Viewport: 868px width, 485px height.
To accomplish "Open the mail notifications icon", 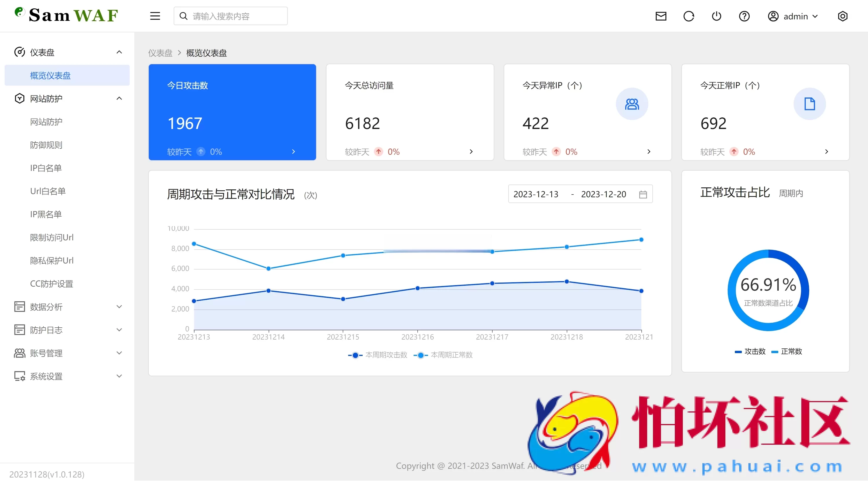I will 661,16.
